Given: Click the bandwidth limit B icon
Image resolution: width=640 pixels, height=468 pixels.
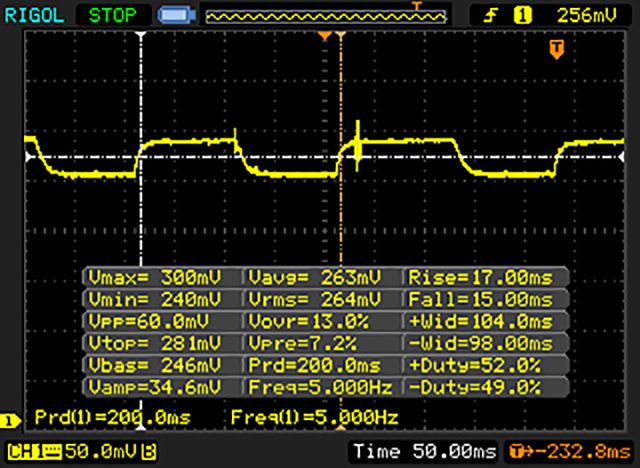Looking at the screenshot, I should (149, 452).
